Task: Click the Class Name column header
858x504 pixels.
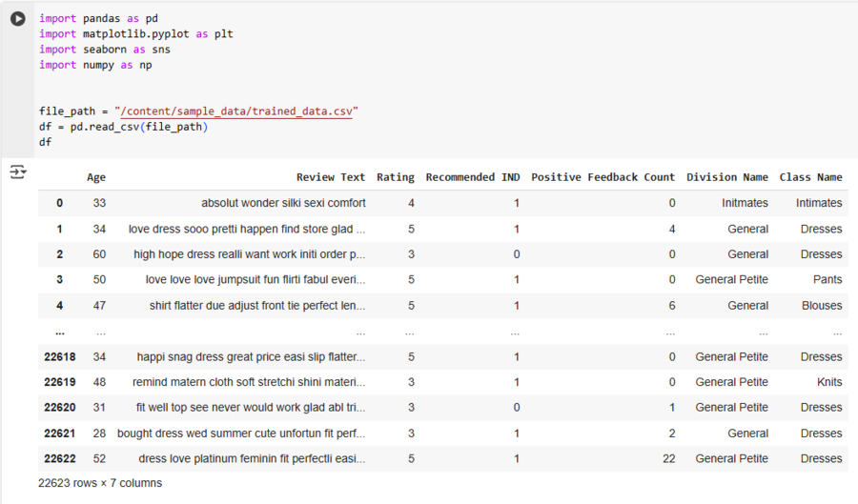Action: coord(810,177)
